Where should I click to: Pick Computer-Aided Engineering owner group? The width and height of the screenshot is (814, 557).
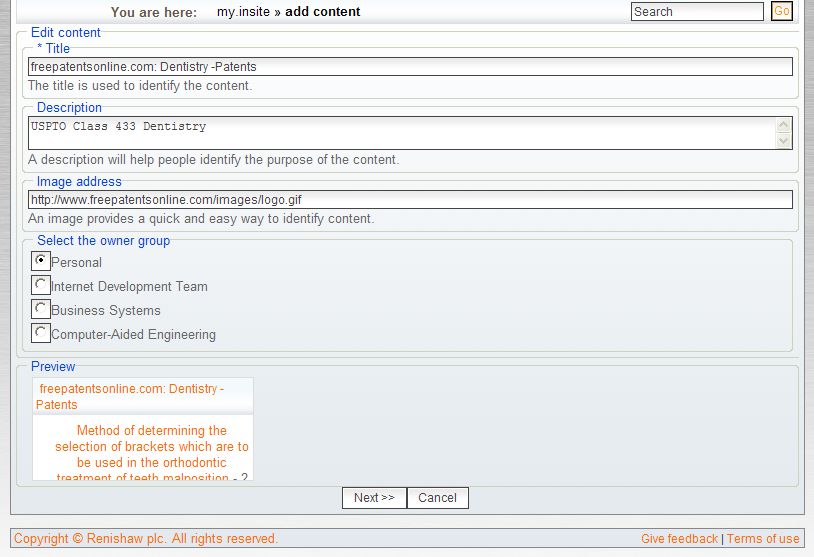41,333
